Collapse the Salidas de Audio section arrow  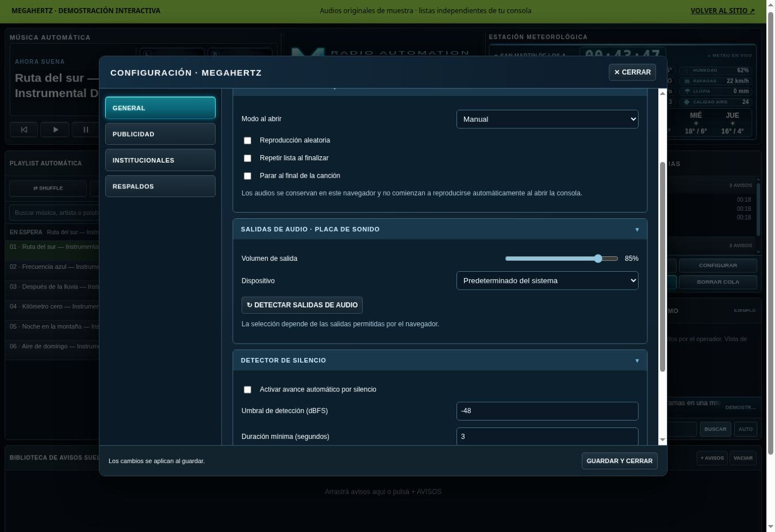click(x=637, y=229)
